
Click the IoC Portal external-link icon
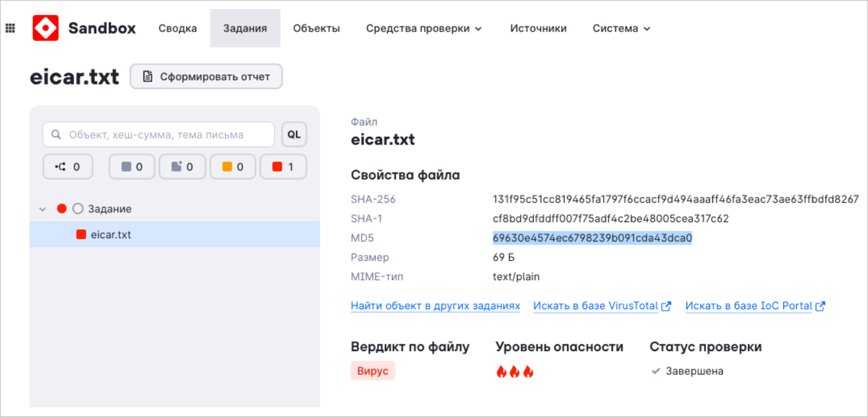click(x=820, y=307)
